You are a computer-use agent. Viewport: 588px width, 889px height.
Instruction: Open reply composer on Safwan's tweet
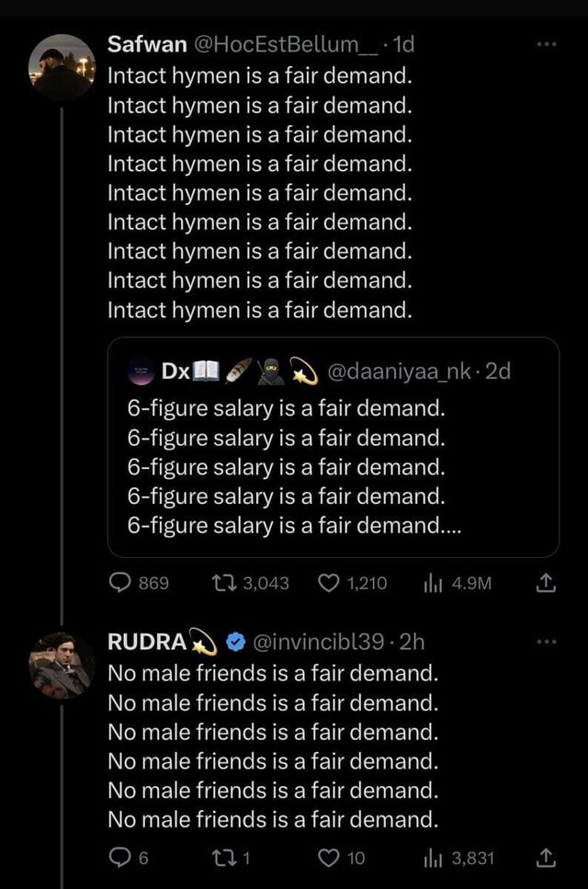pyautogui.click(x=119, y=583)
